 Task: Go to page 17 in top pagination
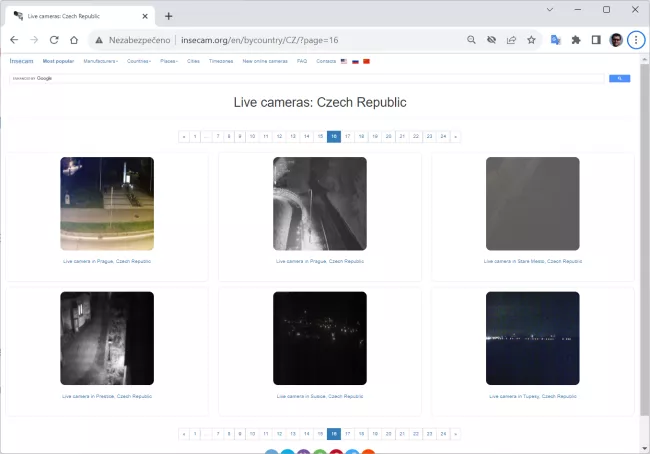[347, 136]
